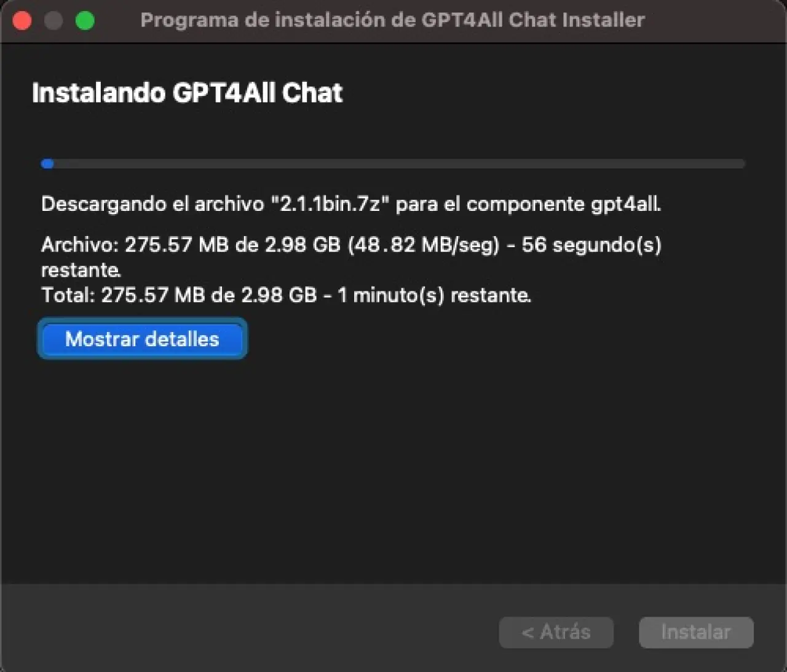Viewport: 787px width, 672px height.
Task: Click the wrapped word restante on second line
Action: pyautogui.click(x=81, y=270)
